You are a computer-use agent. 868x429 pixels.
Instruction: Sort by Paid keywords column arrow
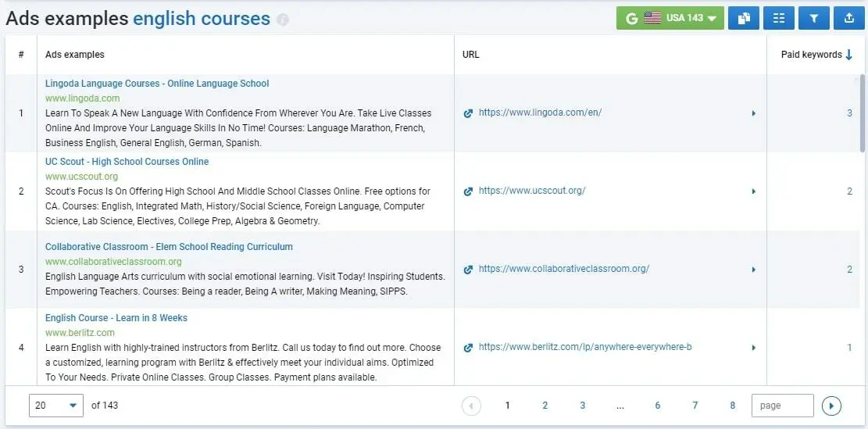(848, 54)
